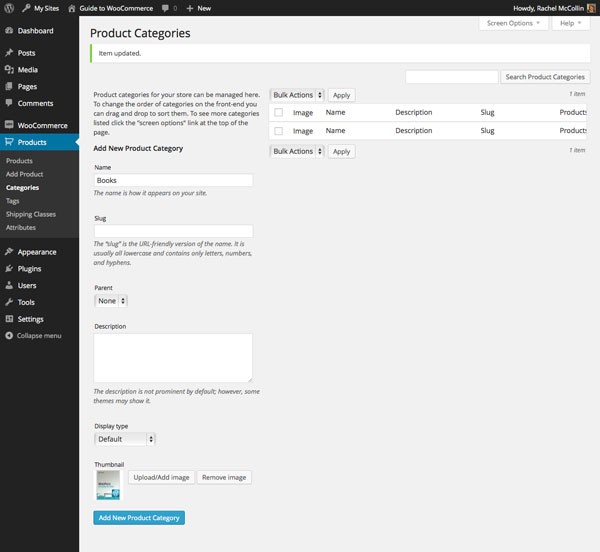Open the Tags submenu item
This screenshot has width=600, height=552.
pyautogui.click(x=13, y=201)
